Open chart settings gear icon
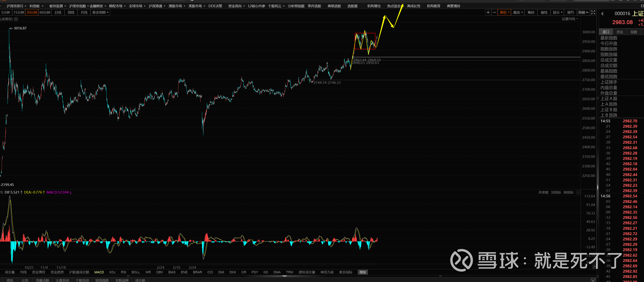The width and height of the screenshot is (644, 282). (x=16, y=19)
